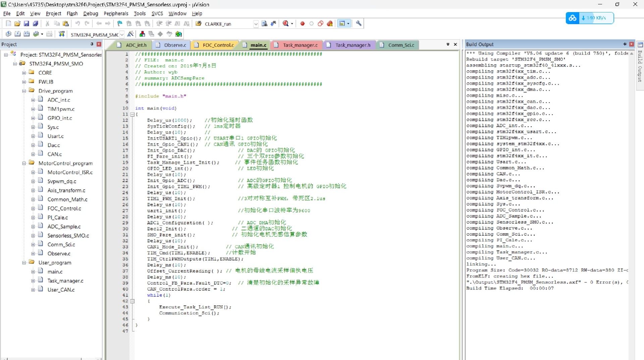The width and height of the screenshot is (644, 360).
Task: Open the SVCS menu
Action: point(157,13)
